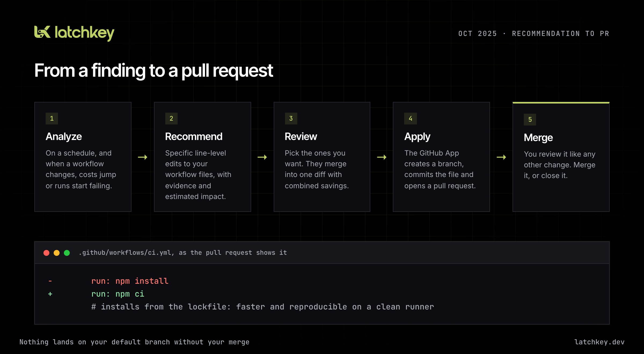Click the added line 'run: npm ci'

(x=118, y=294)
